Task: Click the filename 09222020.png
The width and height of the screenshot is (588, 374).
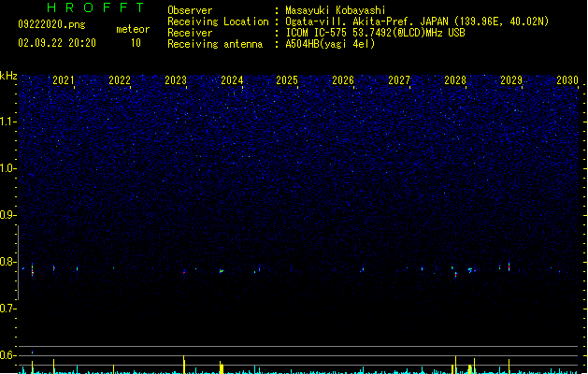Action: [x=51, y=24]
